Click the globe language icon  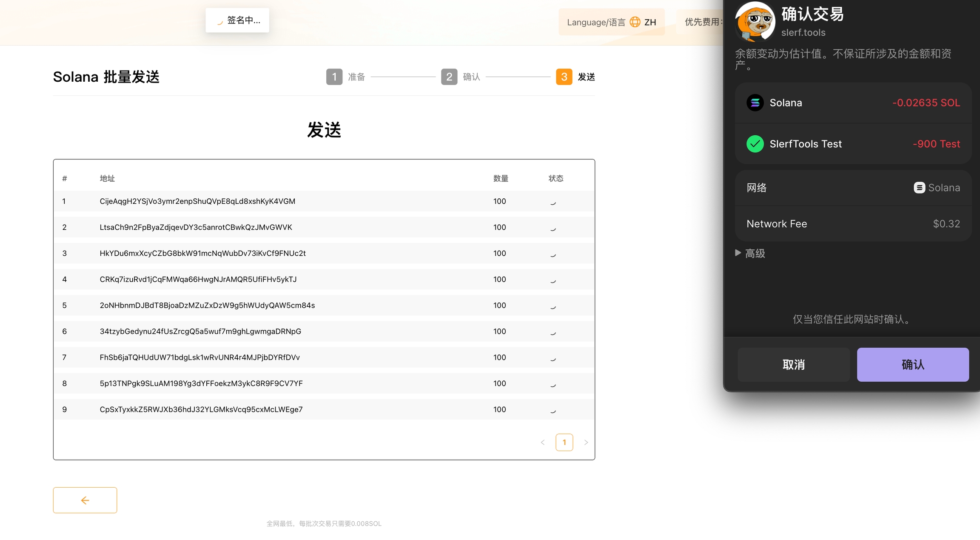635,22
